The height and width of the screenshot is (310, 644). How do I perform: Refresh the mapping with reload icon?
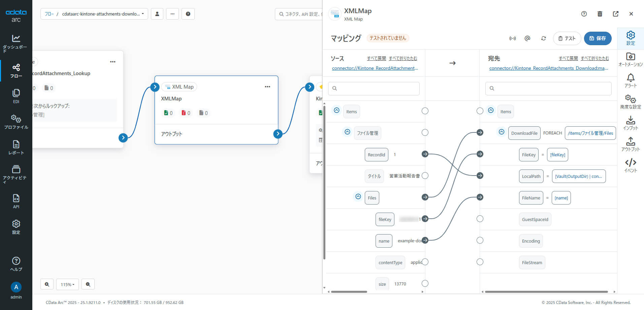543,38
